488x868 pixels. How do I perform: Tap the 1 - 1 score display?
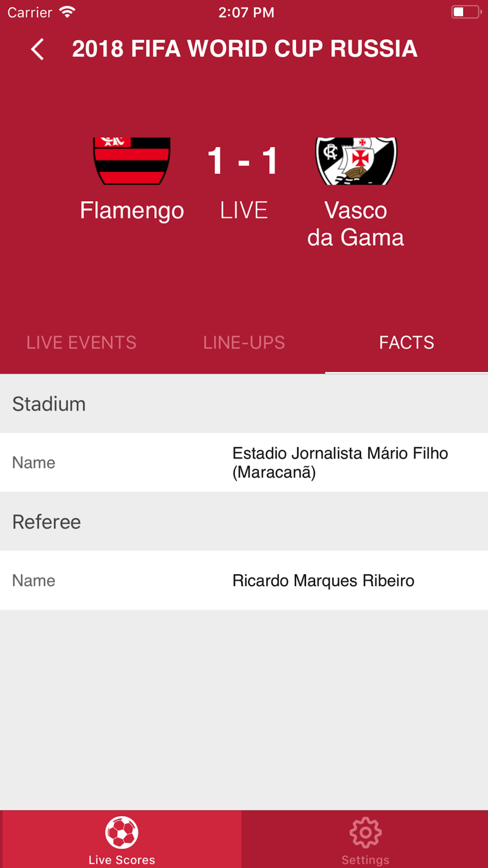click(243, 161)
